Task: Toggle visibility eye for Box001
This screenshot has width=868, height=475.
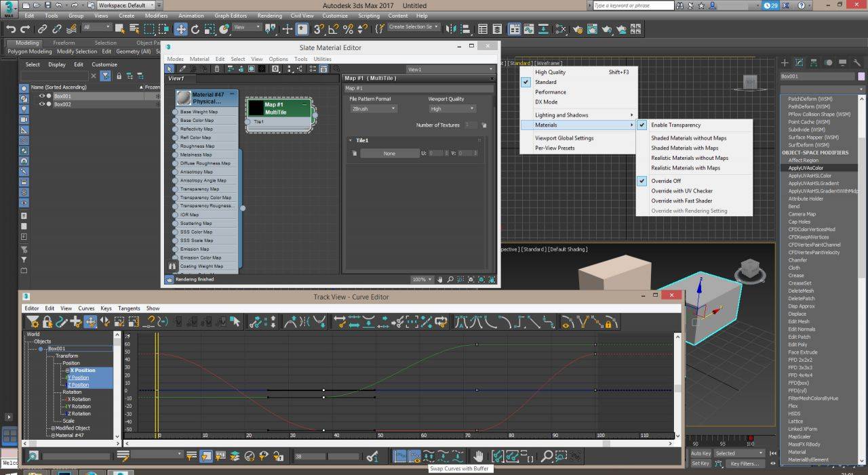Action: 41,96
